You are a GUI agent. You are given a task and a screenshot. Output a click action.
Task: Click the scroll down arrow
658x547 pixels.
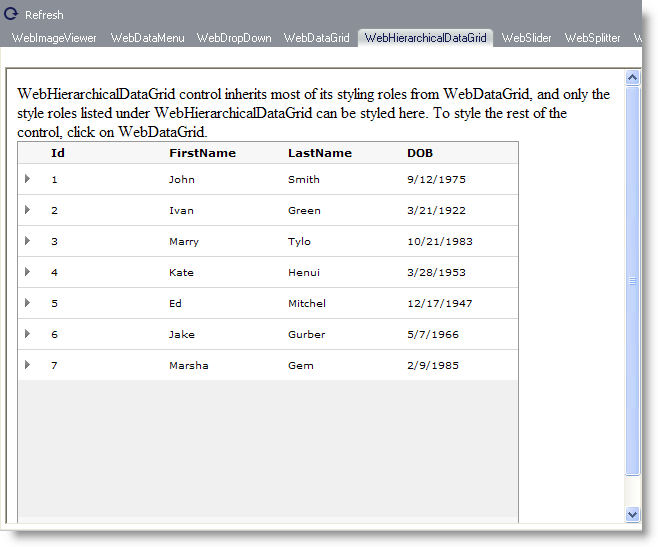[632, 514]
